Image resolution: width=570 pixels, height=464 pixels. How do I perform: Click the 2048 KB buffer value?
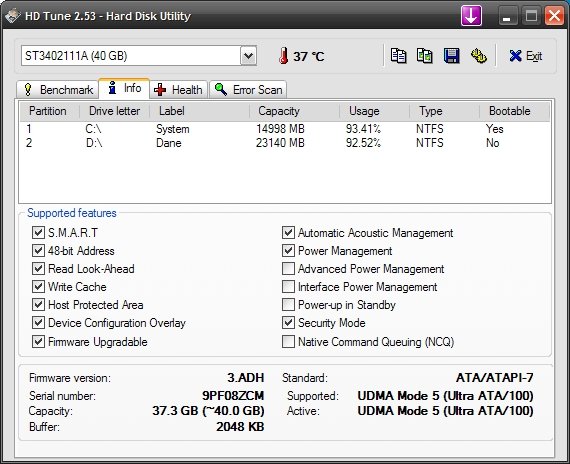(x=240, y=427)
